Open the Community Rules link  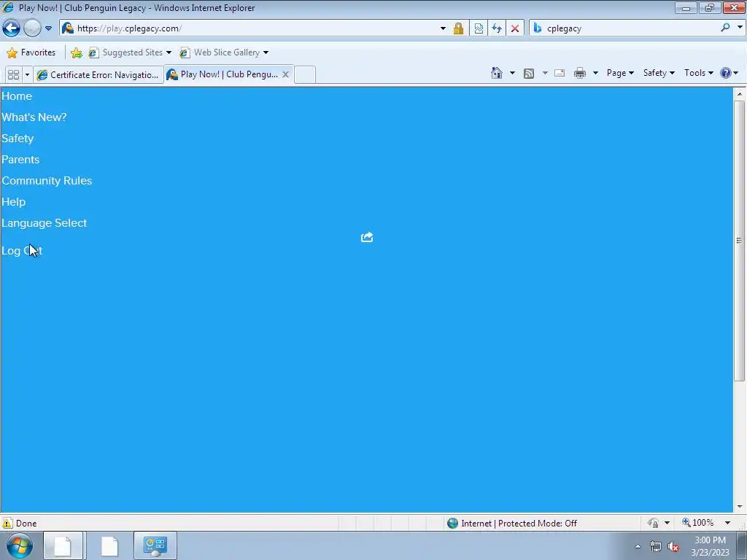(47, 181)
